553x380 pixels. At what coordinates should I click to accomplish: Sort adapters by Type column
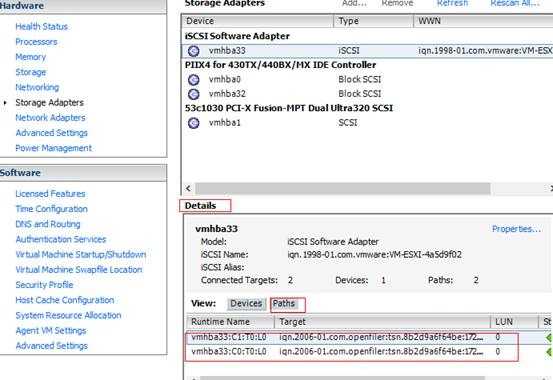pos(373,21)
